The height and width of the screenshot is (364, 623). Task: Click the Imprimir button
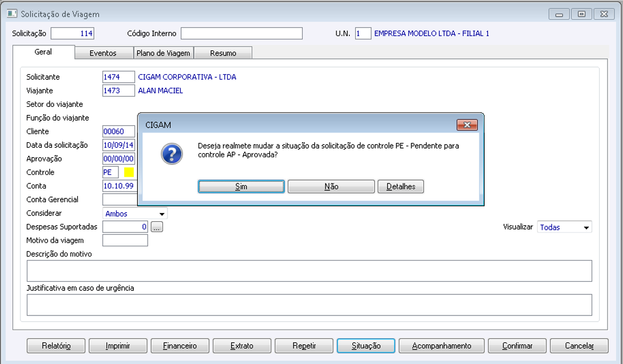coord(118,346)
